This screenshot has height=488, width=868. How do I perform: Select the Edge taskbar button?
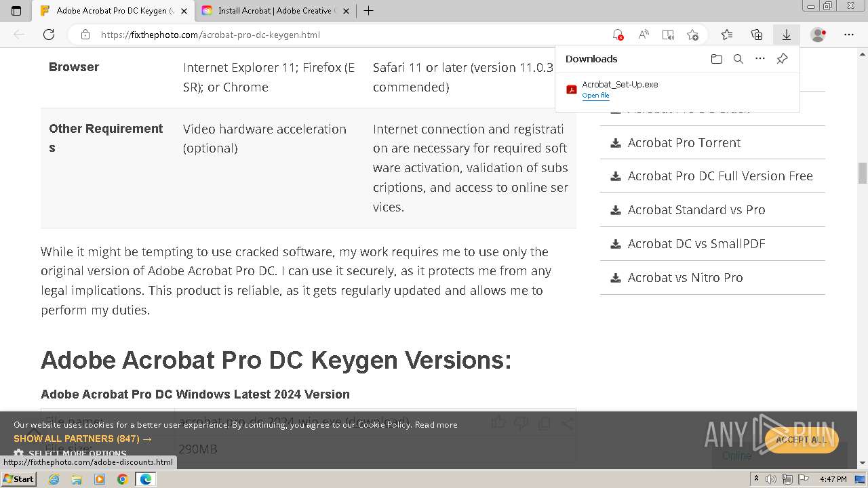[x=145, y=479]
